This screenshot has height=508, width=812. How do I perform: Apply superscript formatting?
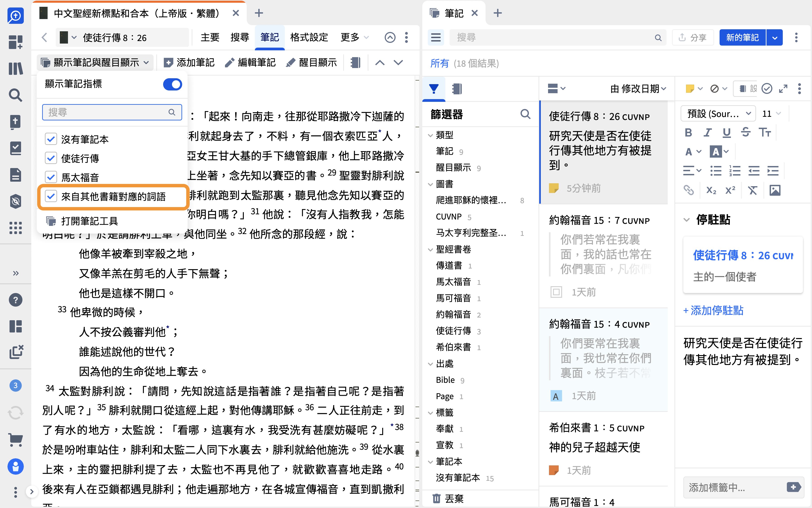point(730,190)
